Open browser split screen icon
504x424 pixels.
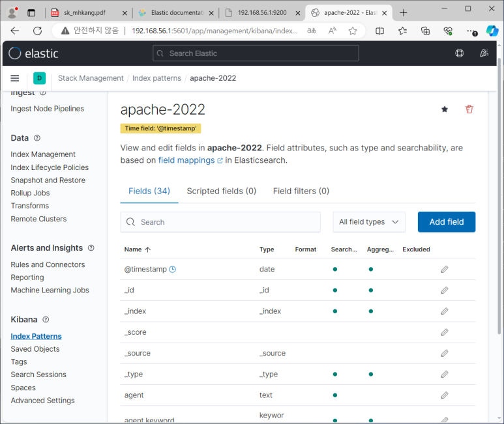(x=379, y=31)
